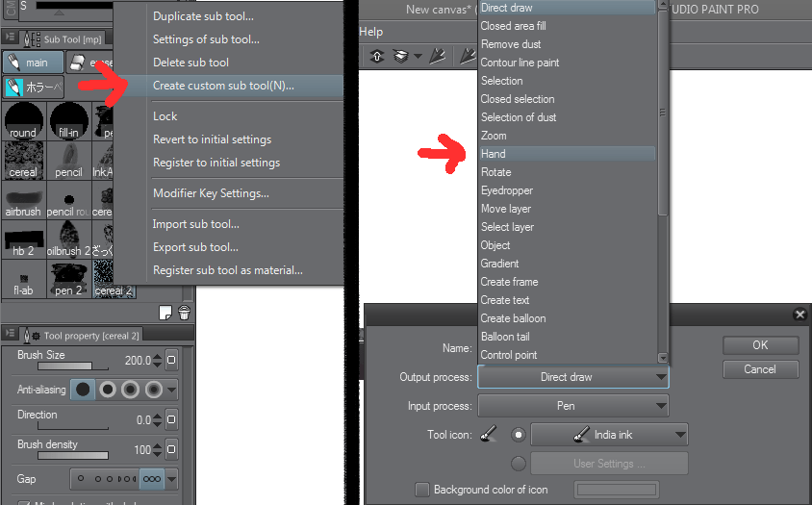The height and width of the screenshot is (505, 812).
Task: Choose Register sub tool as material
Action: [x=228, y=270]
